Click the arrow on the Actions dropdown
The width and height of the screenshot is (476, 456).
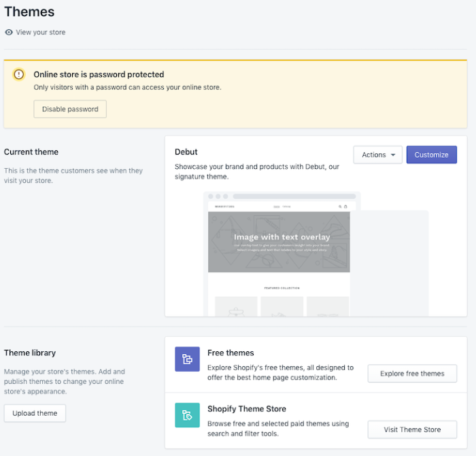[x=393, y=155]
